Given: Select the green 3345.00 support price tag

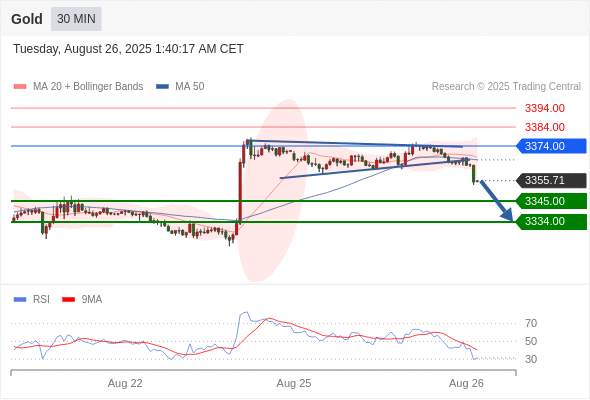Looking at the screenshot, I should point(552,201).
